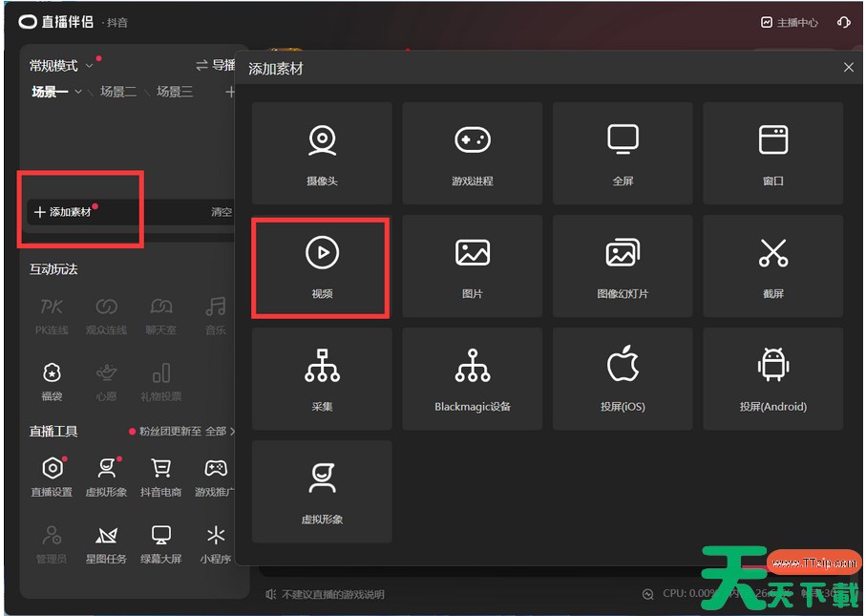Open 虚拟形象 tool in 直播工具
The width and height of the screenshot is (866, 616).
(x=106, y=478)
